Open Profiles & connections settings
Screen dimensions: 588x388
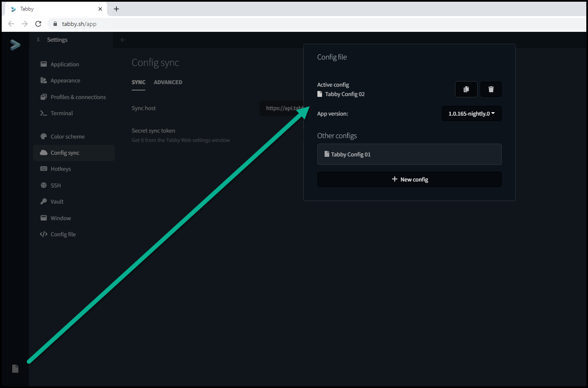point(78,97)
